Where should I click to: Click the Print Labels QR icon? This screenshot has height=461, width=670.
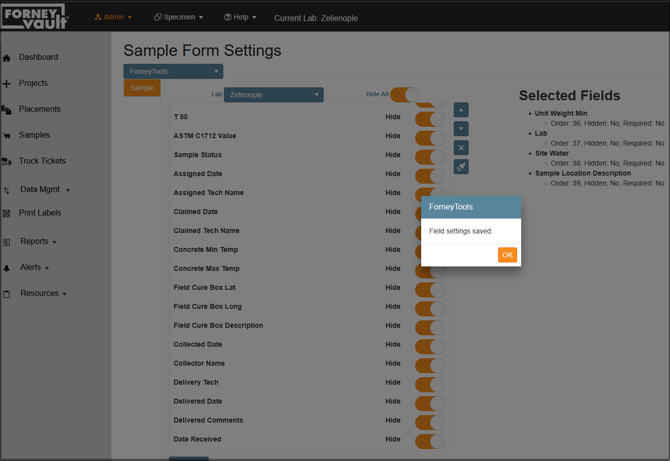pos(7,213)
